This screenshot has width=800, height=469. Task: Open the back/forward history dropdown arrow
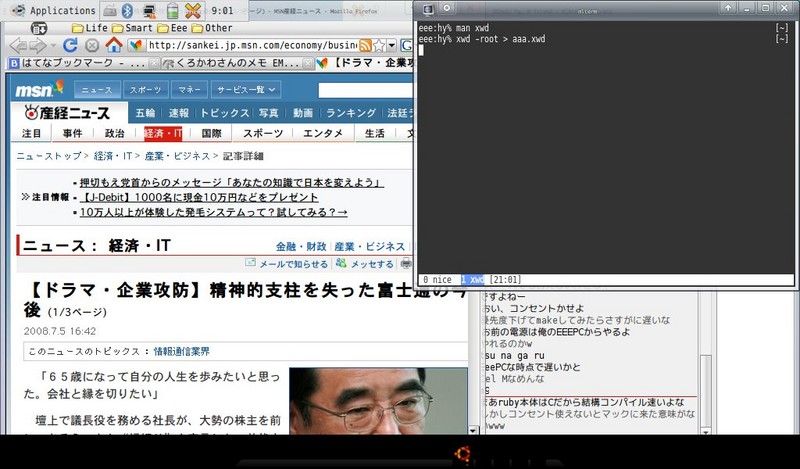[53, 46]
